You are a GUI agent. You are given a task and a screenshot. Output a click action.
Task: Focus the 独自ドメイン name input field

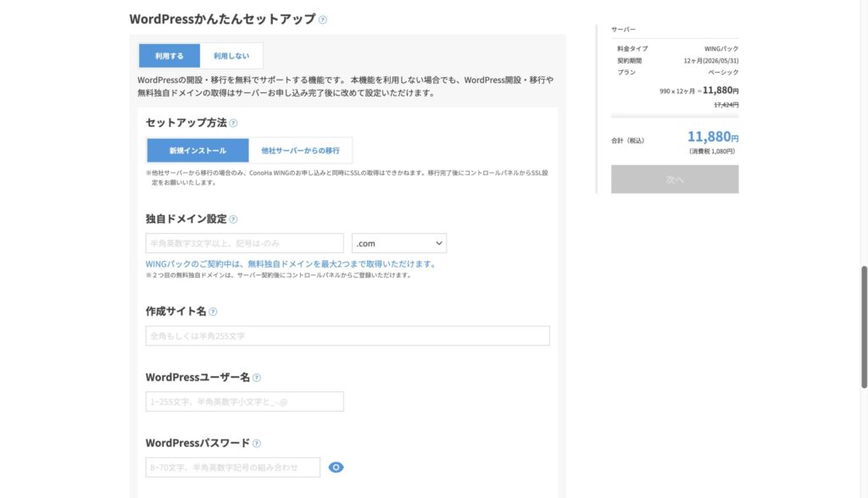click(x=245, y=243)
